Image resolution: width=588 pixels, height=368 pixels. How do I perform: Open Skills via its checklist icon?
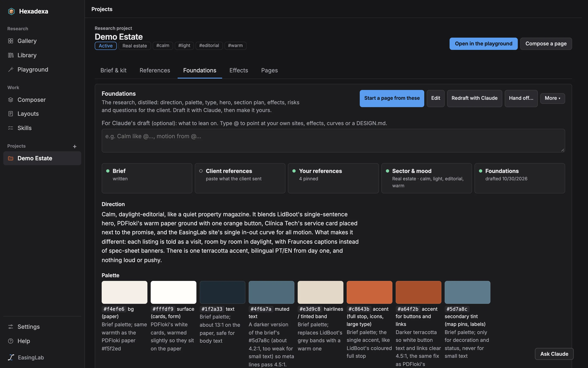click(10, 128)
